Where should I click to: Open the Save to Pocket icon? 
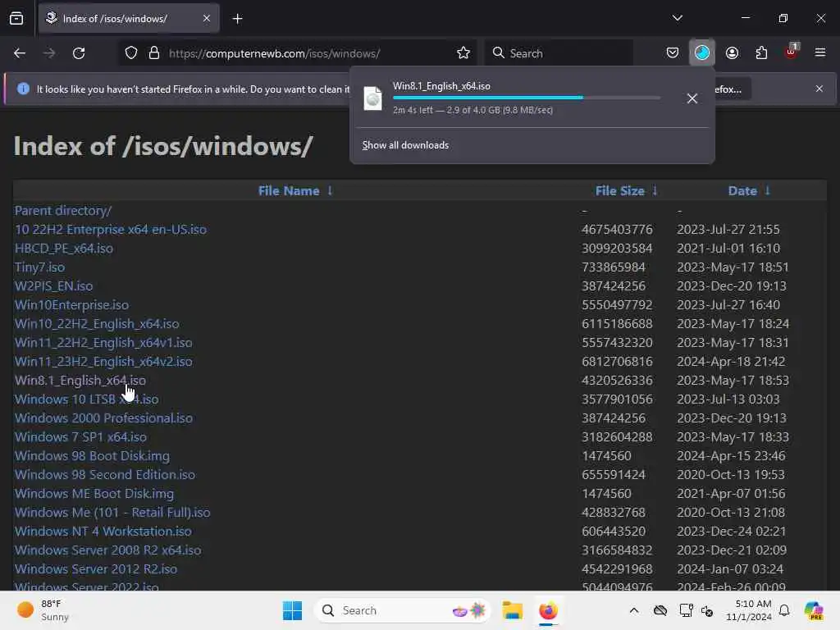tap(673, 53)
